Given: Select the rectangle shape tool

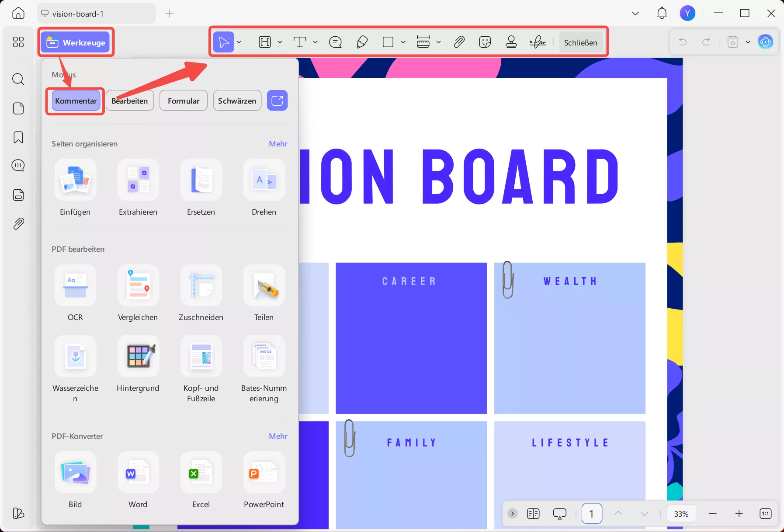Looking at the screenshot, I should click(x=388, y=42).
